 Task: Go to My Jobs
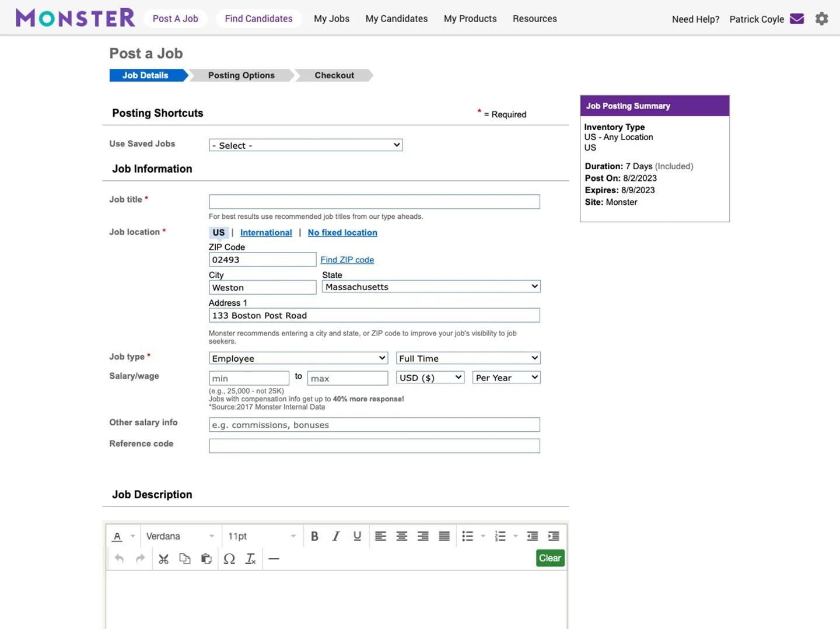pos(331,19)
